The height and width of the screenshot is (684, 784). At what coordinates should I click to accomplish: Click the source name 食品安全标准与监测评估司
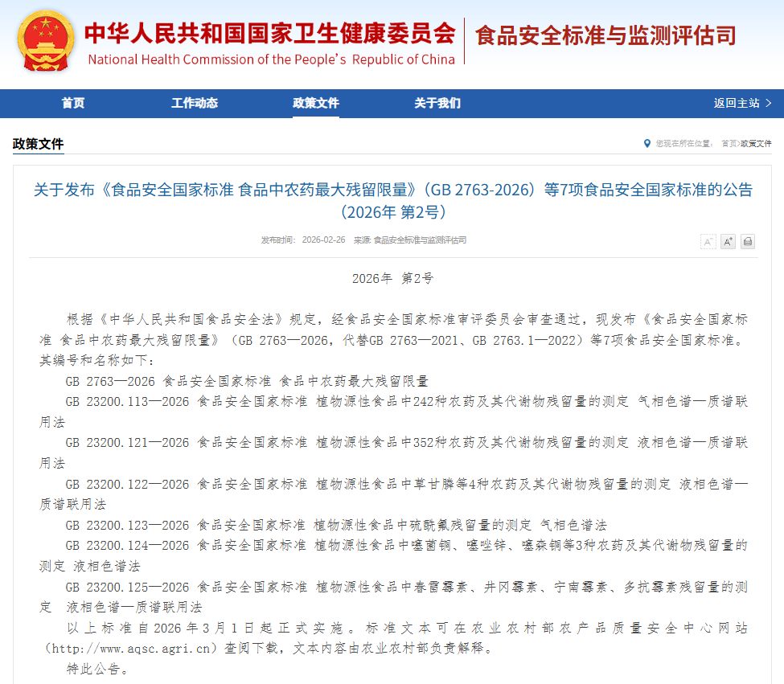[x=419, y=240]
